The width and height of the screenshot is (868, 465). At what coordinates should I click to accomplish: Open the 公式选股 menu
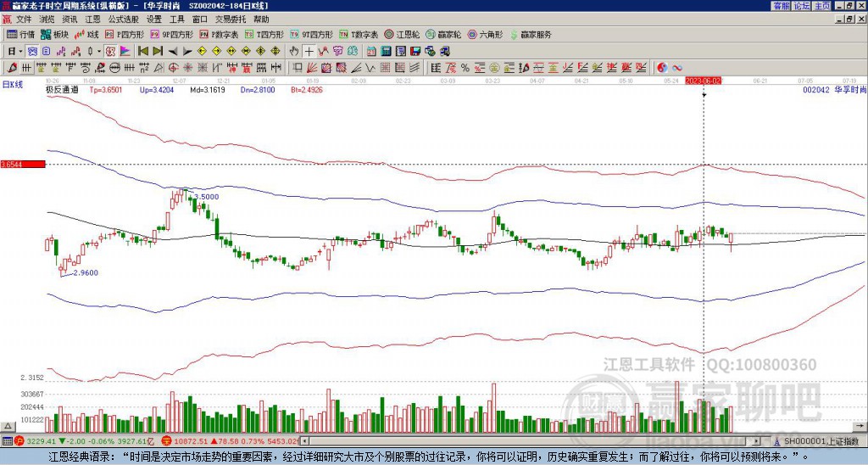click(x=124, y=20)
